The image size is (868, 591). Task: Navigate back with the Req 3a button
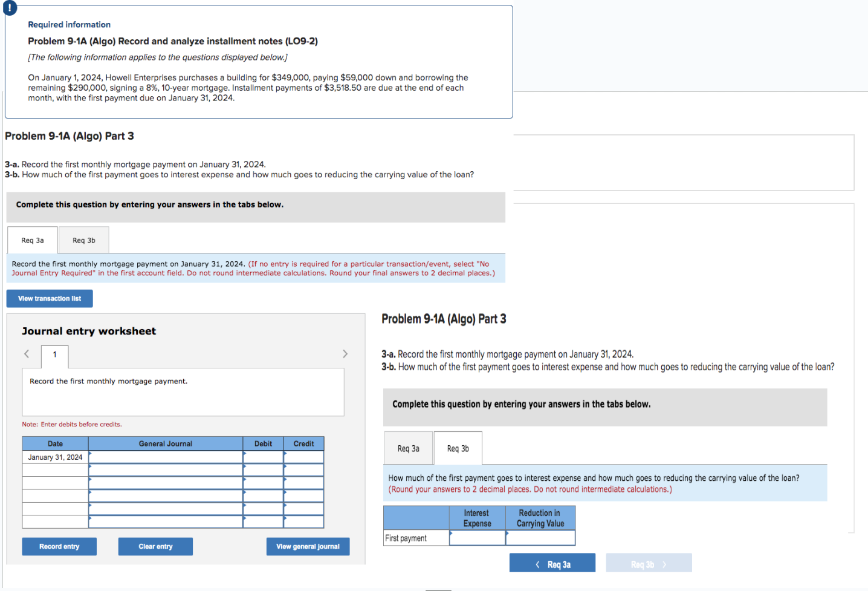[552, 563]
